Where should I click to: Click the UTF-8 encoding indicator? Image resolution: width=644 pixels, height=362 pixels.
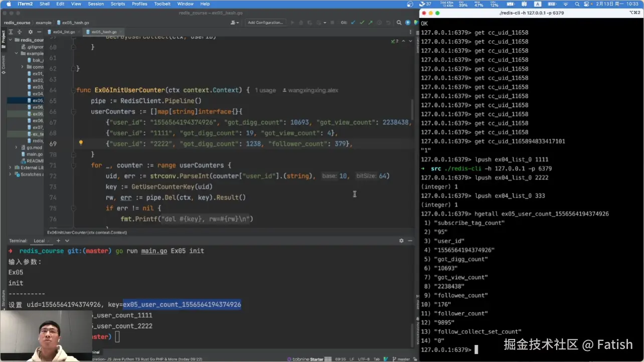pyautogui.click(x=363, y=359)
